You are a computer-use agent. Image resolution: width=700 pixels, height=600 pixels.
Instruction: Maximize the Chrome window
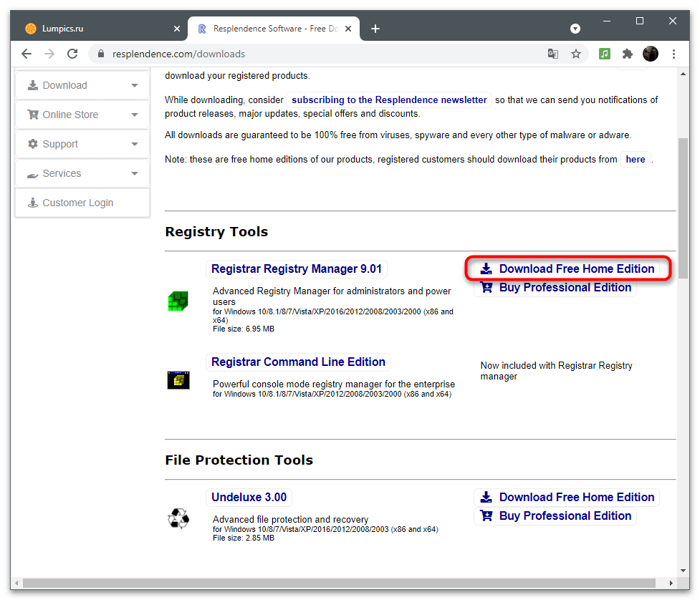coord(640,21)
